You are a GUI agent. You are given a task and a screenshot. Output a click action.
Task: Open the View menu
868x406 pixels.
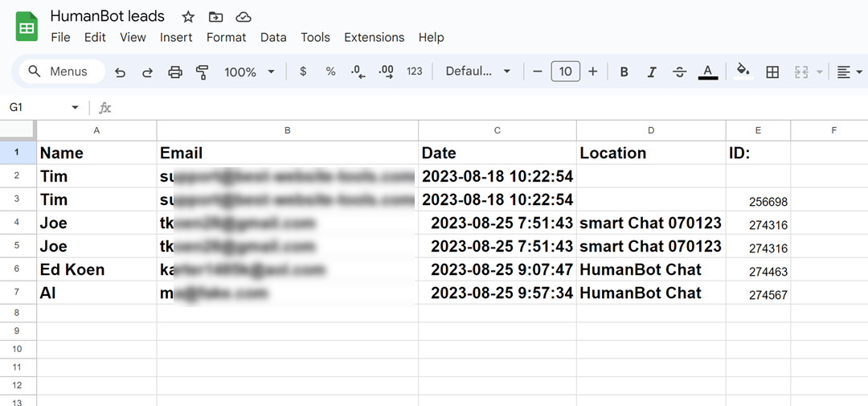(x=133, y=37)
